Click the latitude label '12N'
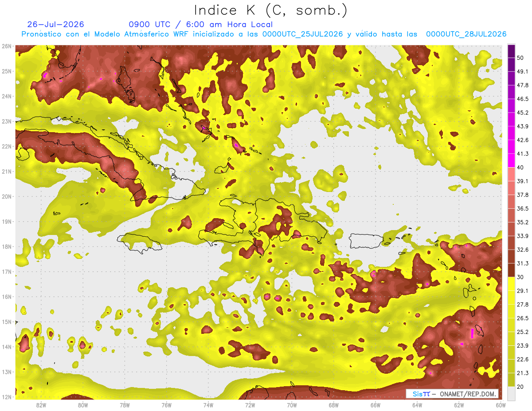Viewport: 532px width, 411px height. coord(7,397)
